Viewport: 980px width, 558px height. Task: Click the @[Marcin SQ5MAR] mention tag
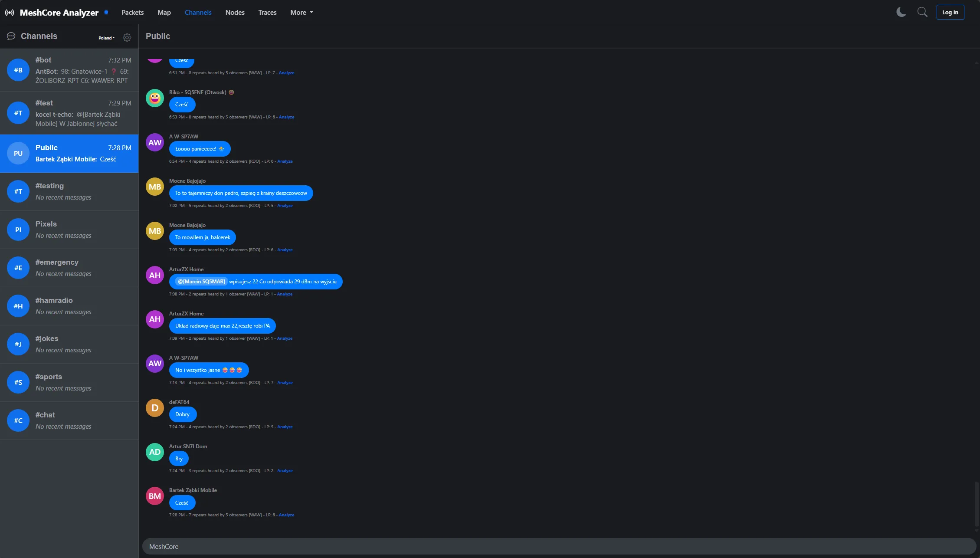click(201, 282)
